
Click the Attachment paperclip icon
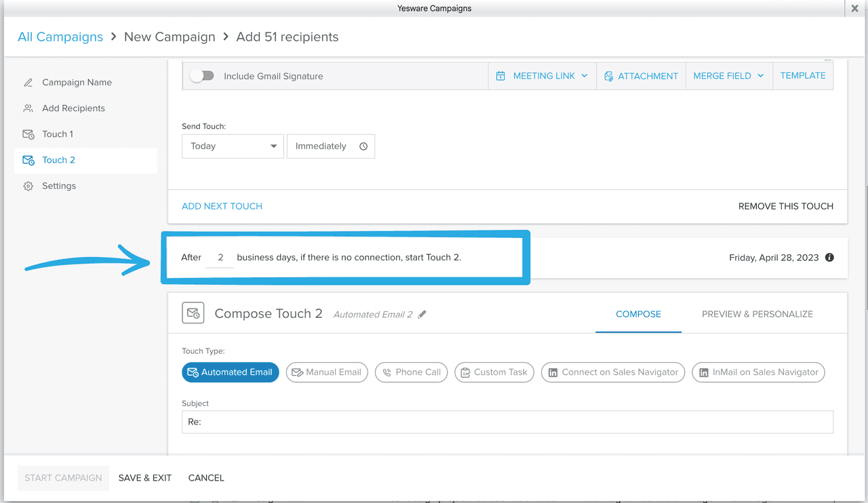point(610,75)
